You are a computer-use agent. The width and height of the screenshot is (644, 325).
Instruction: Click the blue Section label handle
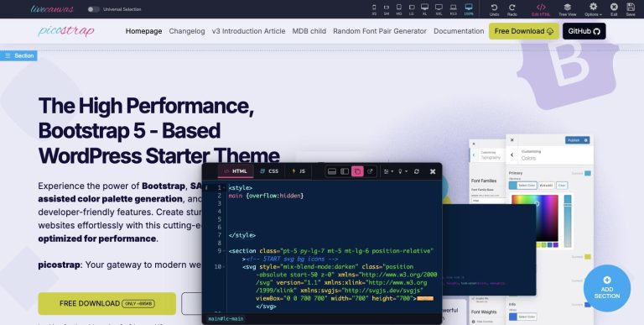point(19,55)
